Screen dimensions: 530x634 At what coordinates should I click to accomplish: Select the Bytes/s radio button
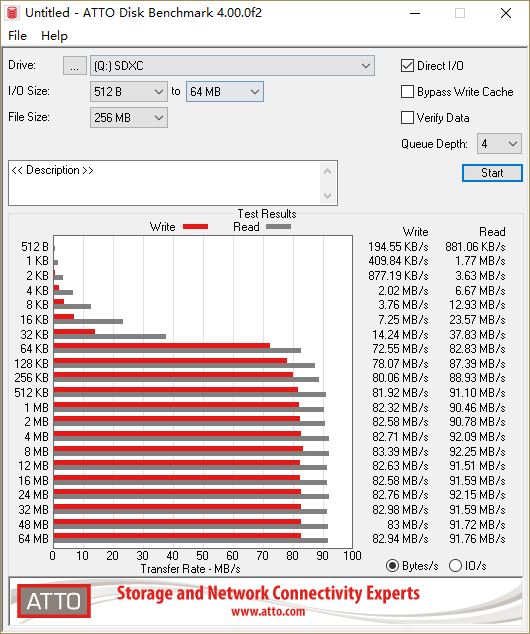392,565
